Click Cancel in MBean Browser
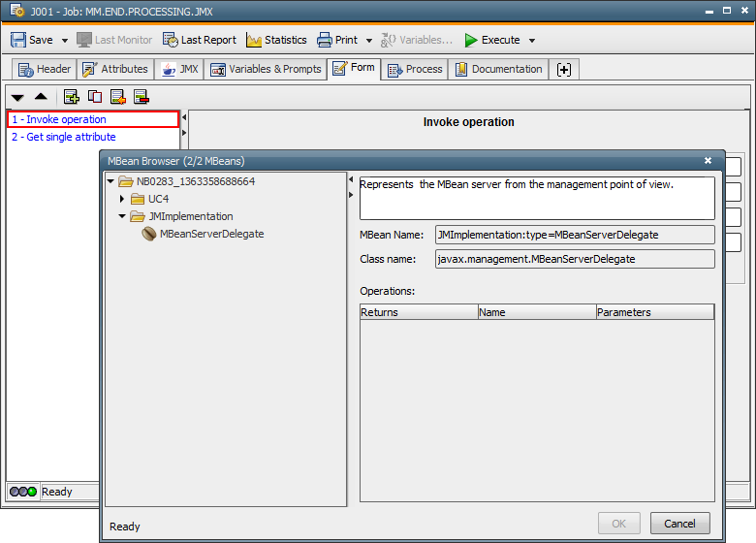The image size is (756, 543). pyautogui.click(x=679, y=523)
